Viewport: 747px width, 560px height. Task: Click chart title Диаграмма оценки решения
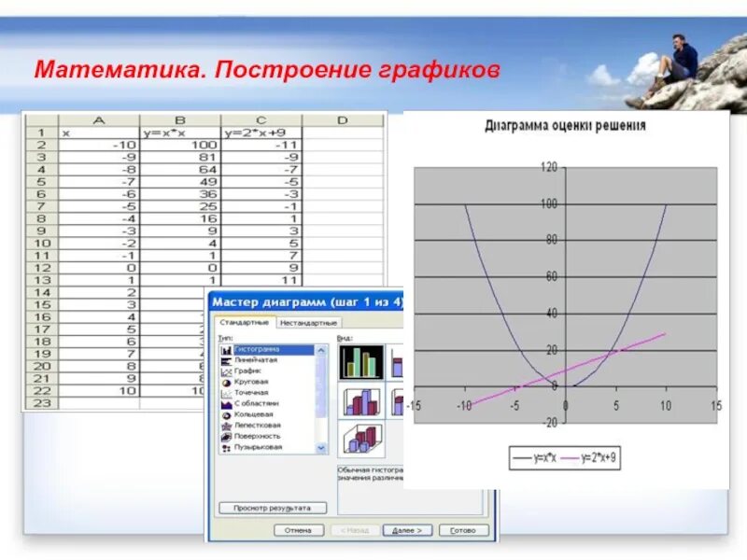coord(565,126)
